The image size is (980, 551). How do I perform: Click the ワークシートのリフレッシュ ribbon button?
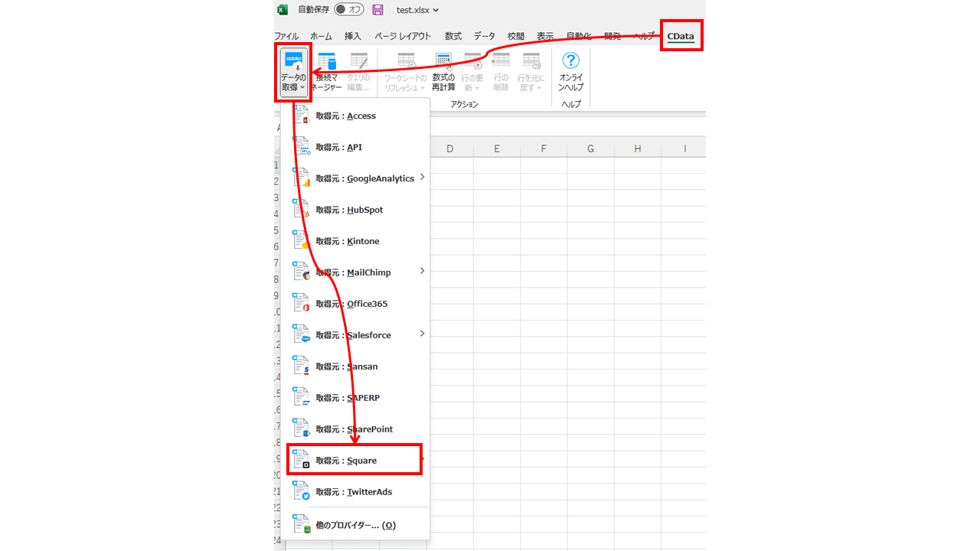pos(406,73)
